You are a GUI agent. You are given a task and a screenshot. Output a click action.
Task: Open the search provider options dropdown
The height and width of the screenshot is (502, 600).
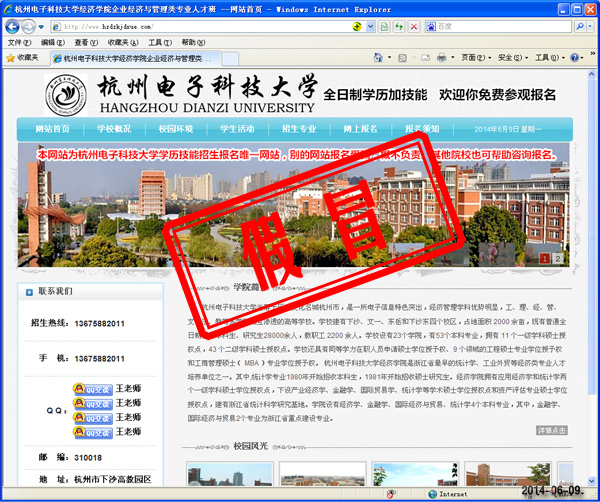590,26
